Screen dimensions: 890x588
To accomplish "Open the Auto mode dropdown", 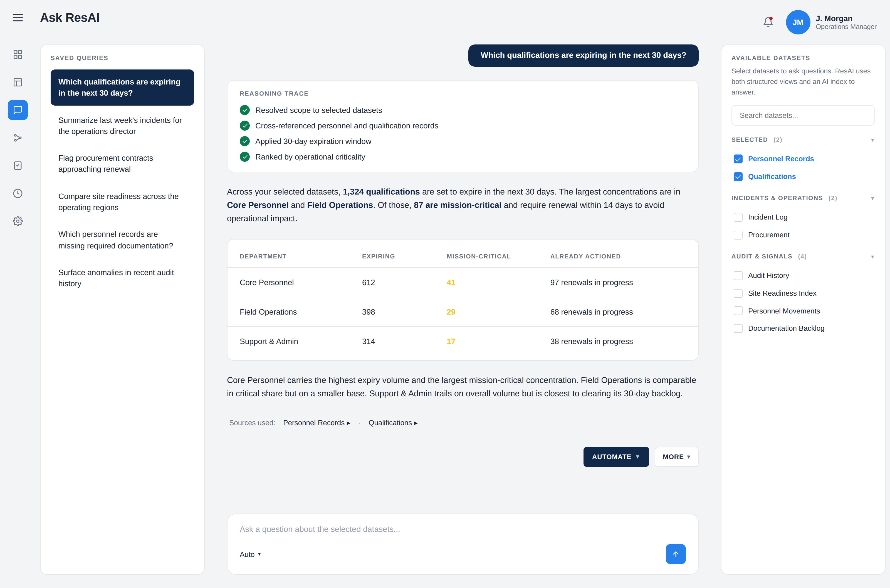I will click(x=250, y=554).
